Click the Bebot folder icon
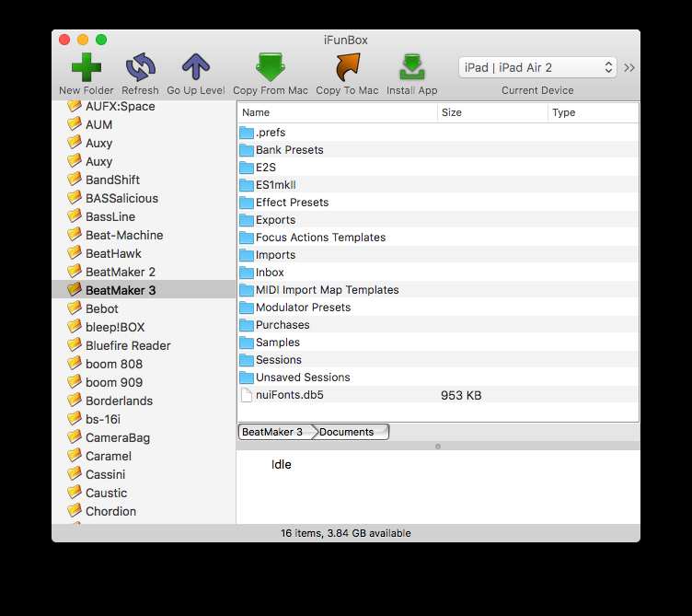The width and height of the screenshot is (692, 616). (75, 308)
